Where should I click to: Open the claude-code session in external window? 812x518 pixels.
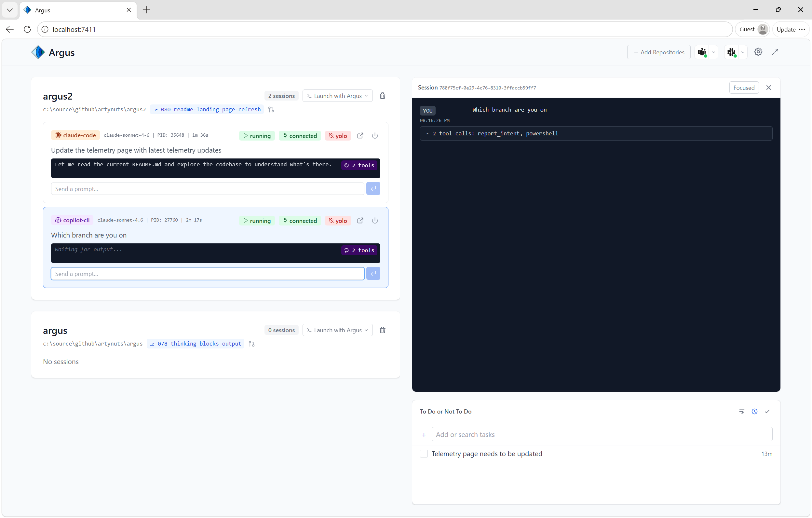(x=360, y=136)
